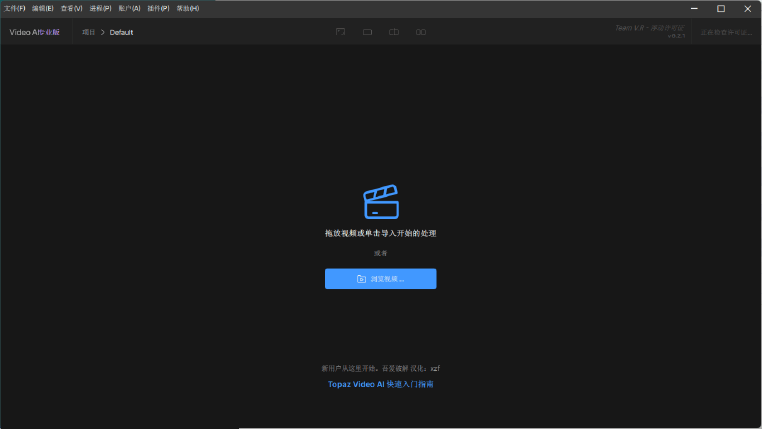Close the Video AI window
Viewport: 762px width, 429px height.
[x=748, y=9]
